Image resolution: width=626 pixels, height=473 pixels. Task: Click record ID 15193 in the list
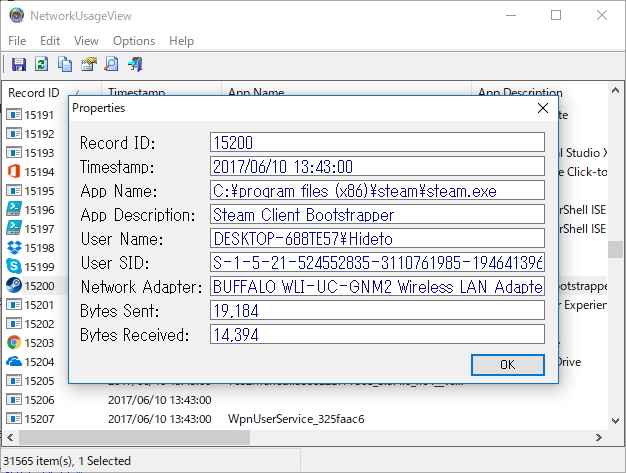[x=39, y=153]
